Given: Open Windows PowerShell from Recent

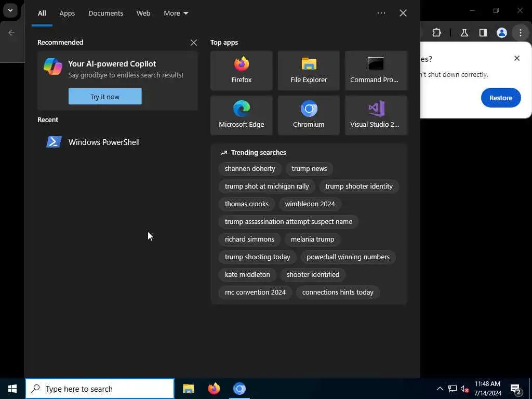Looking at the screenshot, I should coord(117,142).
